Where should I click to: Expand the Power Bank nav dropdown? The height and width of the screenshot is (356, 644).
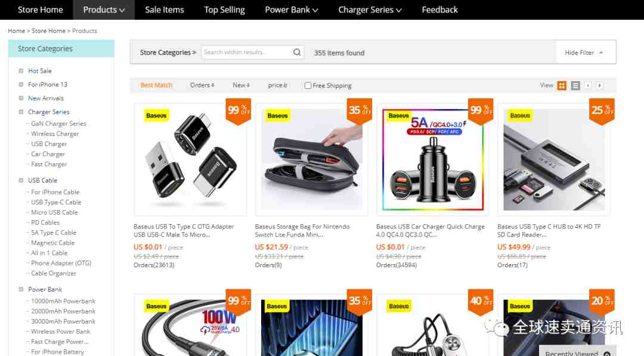tap(291, 10)
